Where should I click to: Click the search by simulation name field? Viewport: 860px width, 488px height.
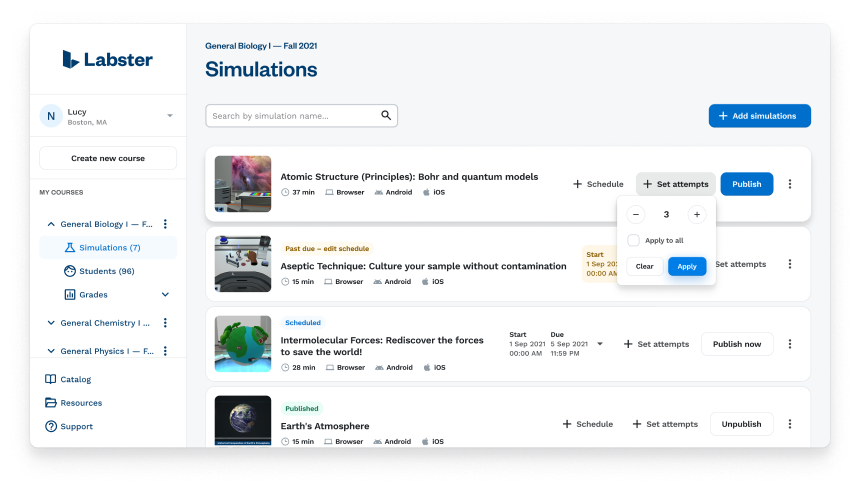click(x=293, y=116)
